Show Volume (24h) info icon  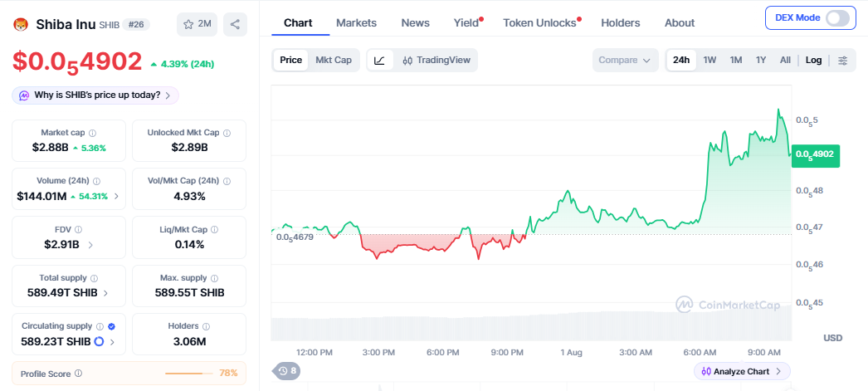click(x=97, y=181)
